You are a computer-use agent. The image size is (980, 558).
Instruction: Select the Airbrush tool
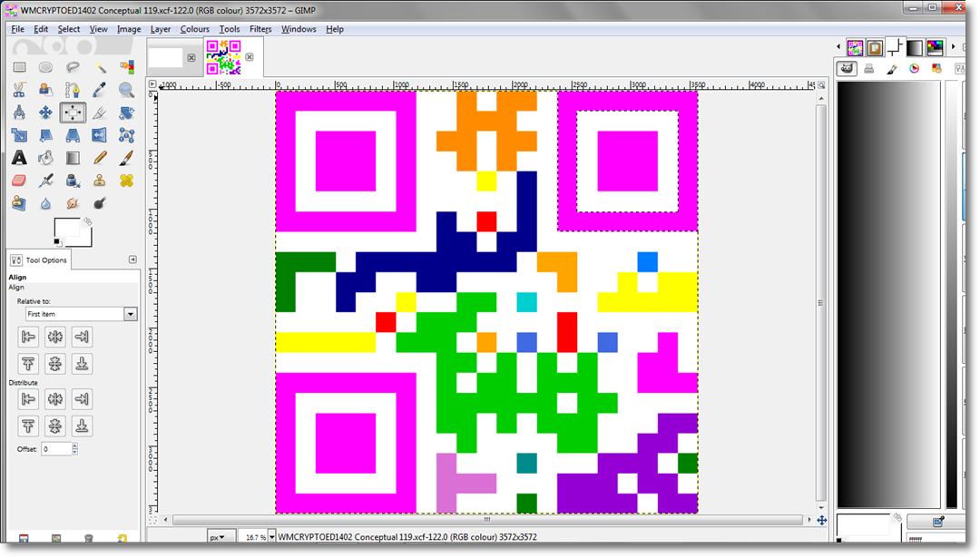tap(45, 181)
